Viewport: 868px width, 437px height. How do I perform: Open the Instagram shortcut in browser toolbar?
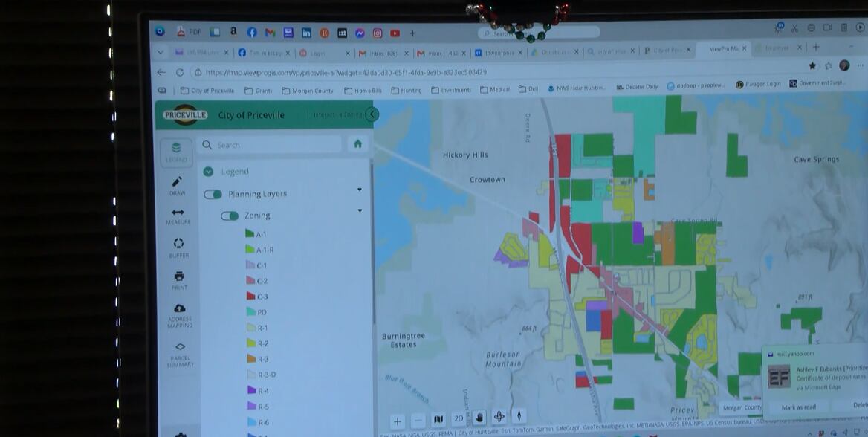378,33
